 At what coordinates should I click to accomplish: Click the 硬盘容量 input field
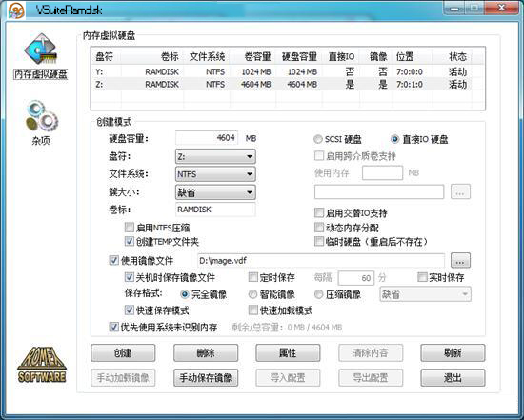click(x=207, y=138)
